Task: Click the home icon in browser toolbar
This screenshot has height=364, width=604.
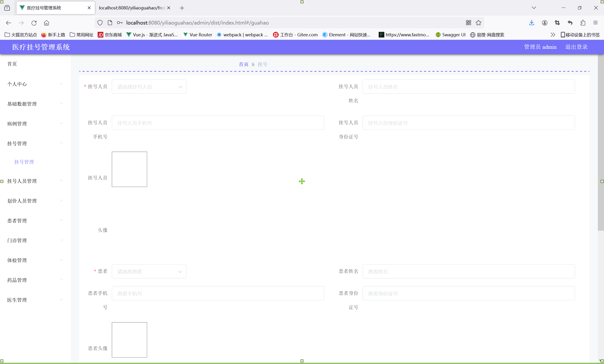Action: click(46, 23)
